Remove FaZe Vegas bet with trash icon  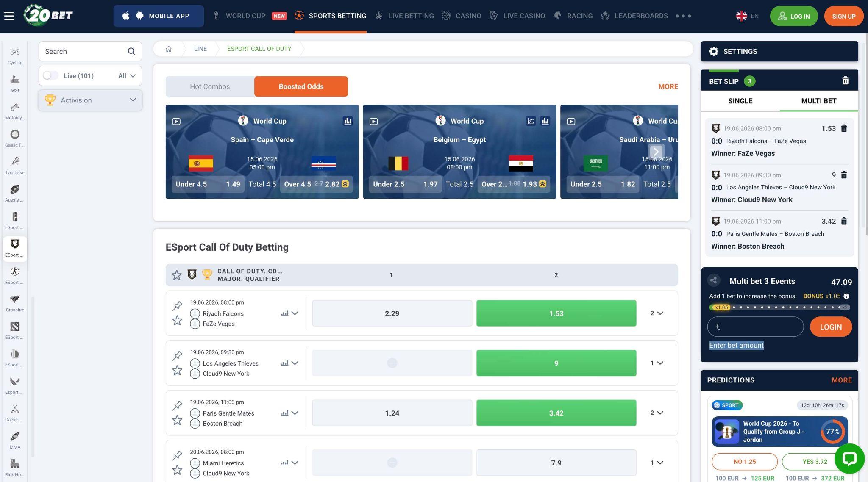844,128
